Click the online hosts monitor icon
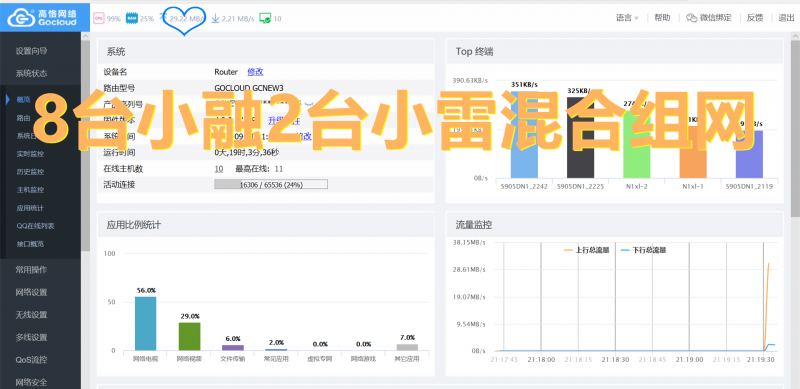The height and width of the screenshot is (389, 800). (x=265, y=18)
